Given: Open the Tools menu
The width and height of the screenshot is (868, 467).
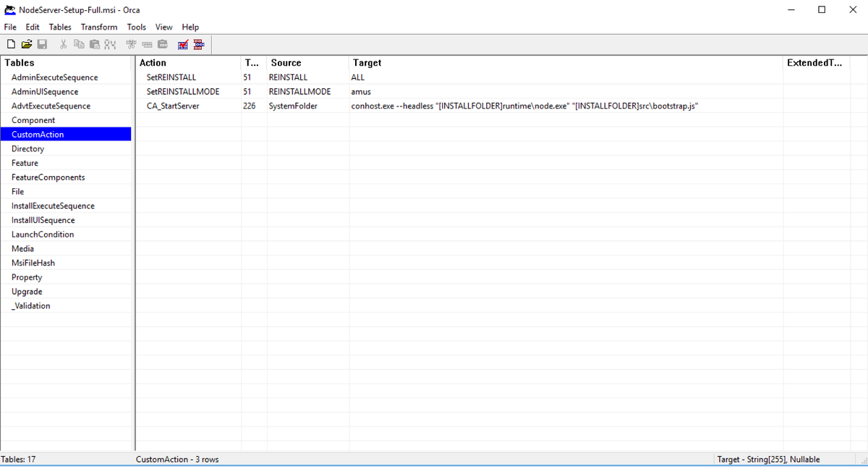Looking at the screenshot, I should point(136,27).
